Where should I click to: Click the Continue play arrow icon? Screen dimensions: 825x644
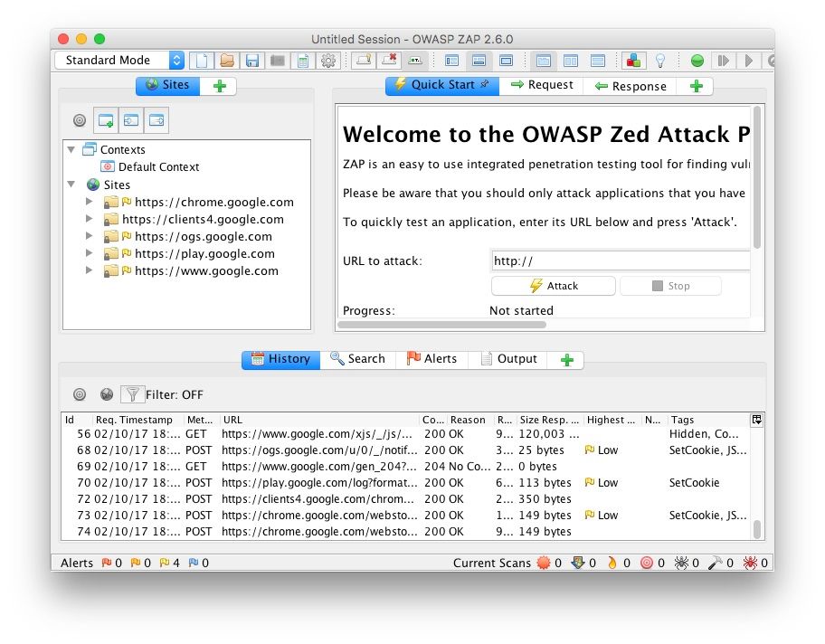click(x=748, y=61)
